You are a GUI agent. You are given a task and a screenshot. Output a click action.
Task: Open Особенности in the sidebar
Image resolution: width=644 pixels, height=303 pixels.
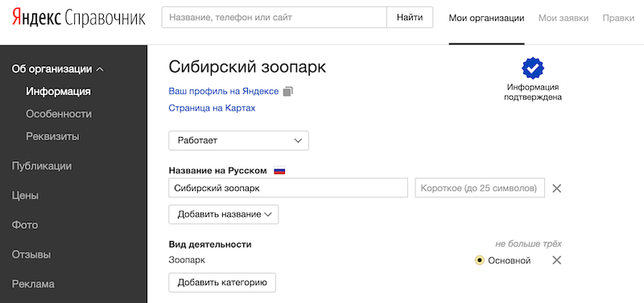click(x=59, y=114)
